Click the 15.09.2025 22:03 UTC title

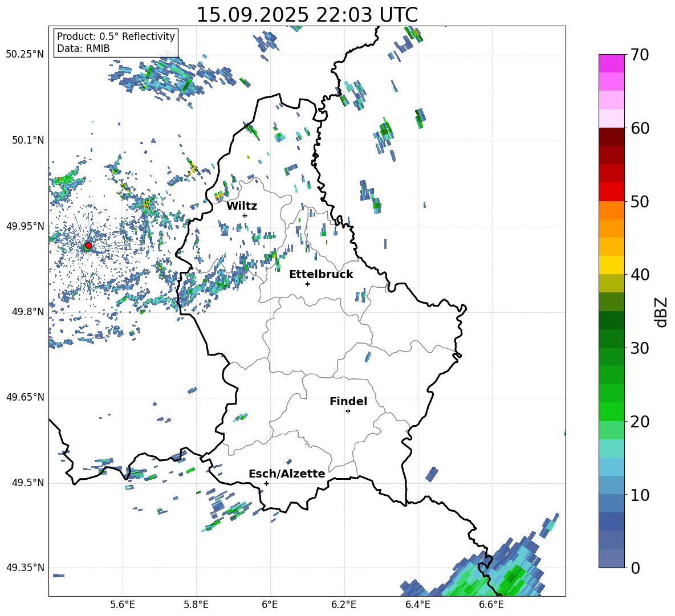(307, 15)
